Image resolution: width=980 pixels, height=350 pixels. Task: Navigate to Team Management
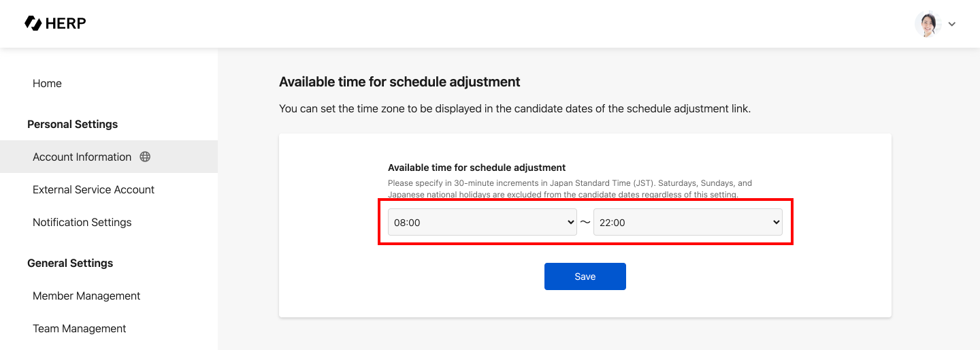[x=80, y=328]
